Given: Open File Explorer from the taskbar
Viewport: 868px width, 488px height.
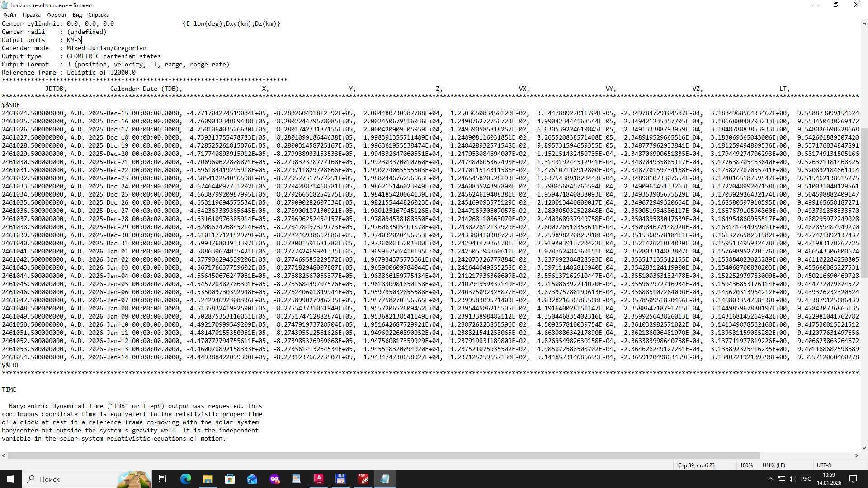Looking at the screenshot, I should tap(208, 479).
